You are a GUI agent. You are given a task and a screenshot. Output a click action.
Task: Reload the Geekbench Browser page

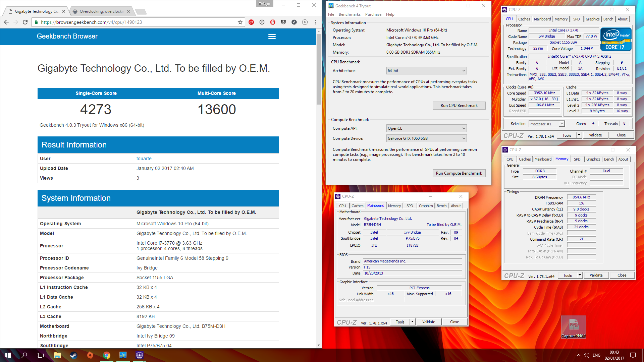[x=25, y=22]
